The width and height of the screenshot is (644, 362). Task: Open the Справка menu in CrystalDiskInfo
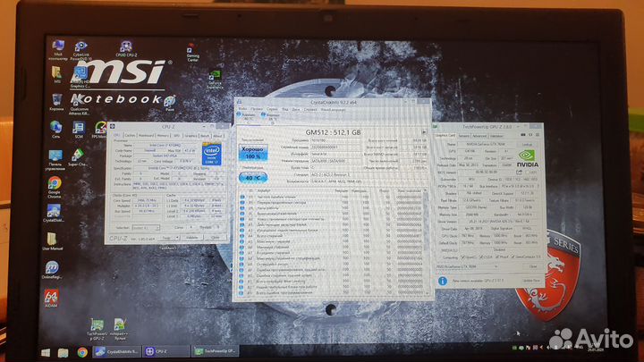click(310, 110)
